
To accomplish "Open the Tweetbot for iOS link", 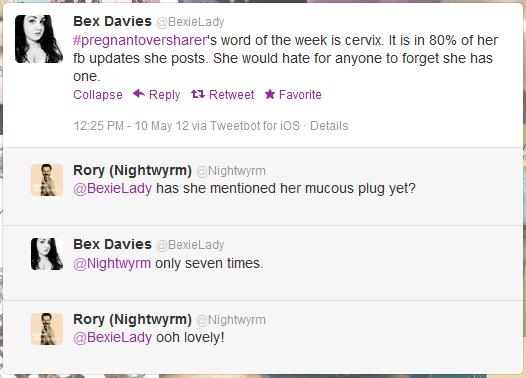I will tap(255, 126).
